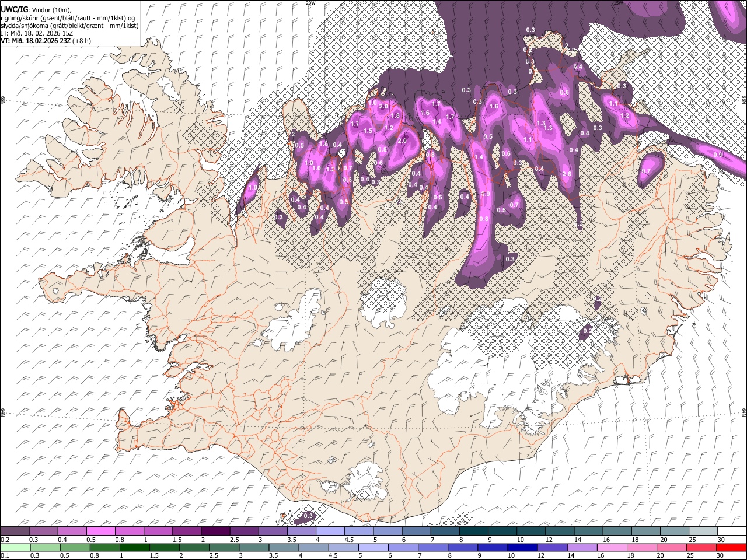The height and width of the screenshot is (560, 747).
Task: Pick the 20–25 hot pink rain legend swatch
Action: pos(671,548)
